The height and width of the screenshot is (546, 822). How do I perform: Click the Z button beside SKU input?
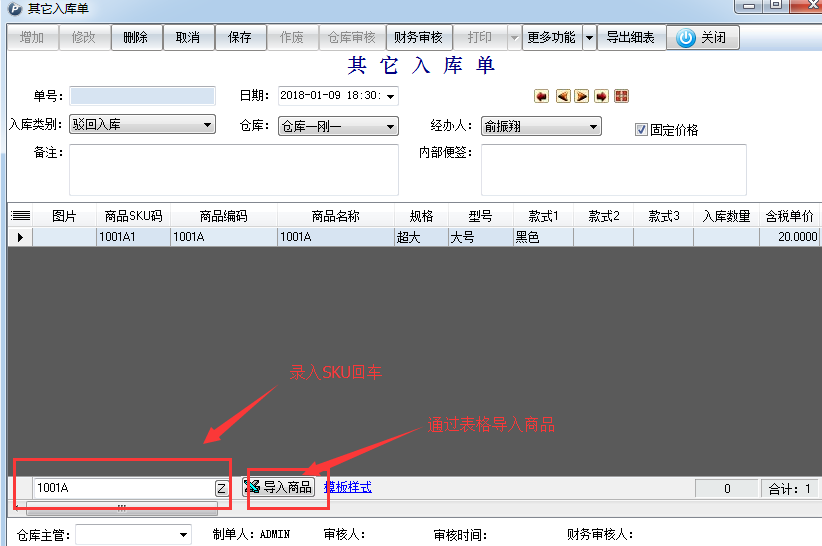pyautogui.click(x=221, y=488)
